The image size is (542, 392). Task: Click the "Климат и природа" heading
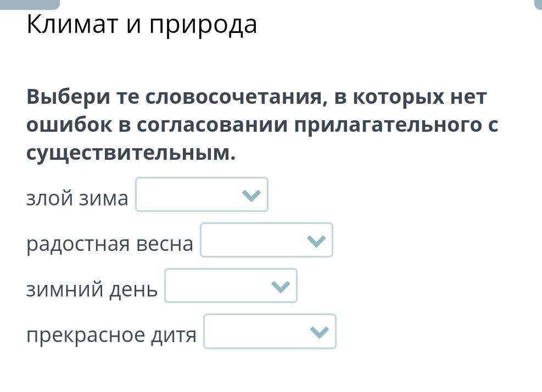click(142, 24)
